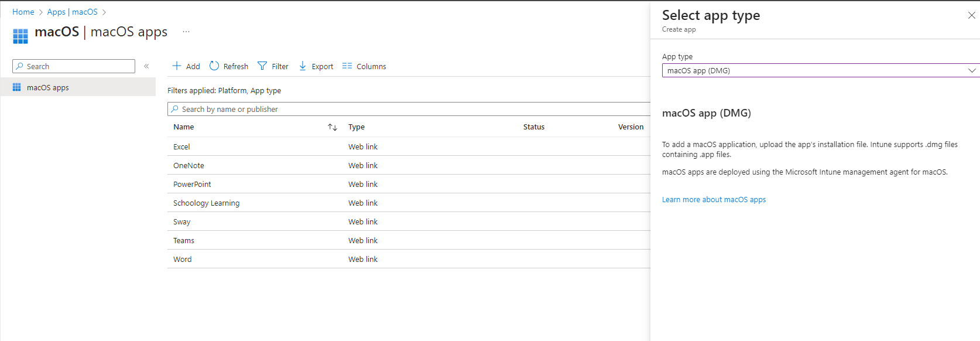Open the App type dropdown
The width and height of the screenshot is (980, 341).
click(x=821, y=70)
